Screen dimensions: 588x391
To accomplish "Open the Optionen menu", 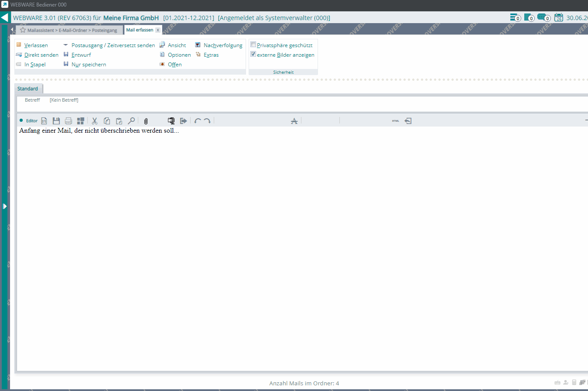I will [x=179, y=55].
